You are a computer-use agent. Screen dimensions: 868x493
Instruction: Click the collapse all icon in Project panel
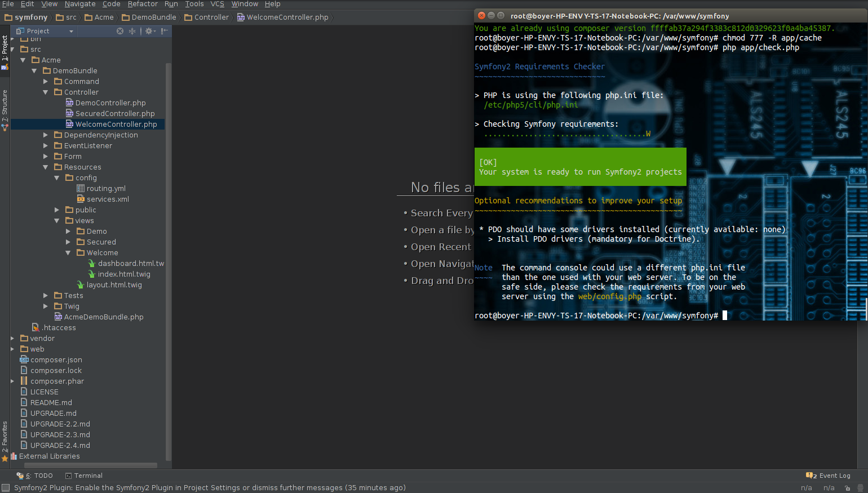pos(132,31)
